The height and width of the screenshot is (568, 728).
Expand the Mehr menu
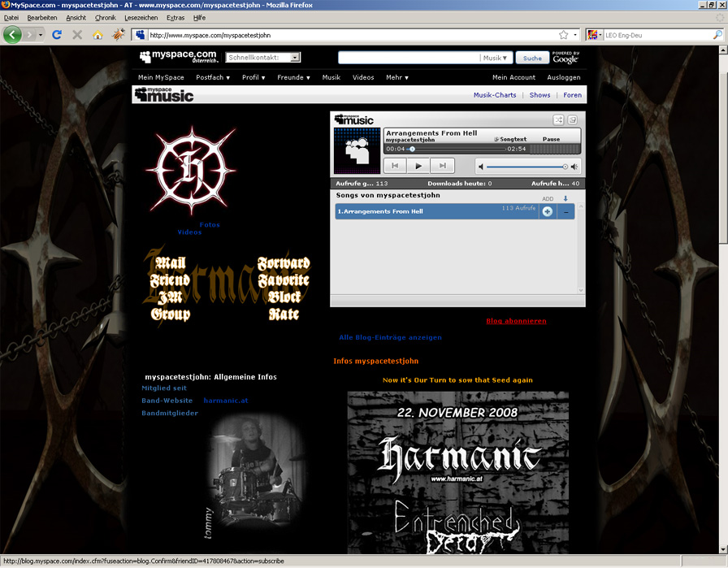(397, 77)
